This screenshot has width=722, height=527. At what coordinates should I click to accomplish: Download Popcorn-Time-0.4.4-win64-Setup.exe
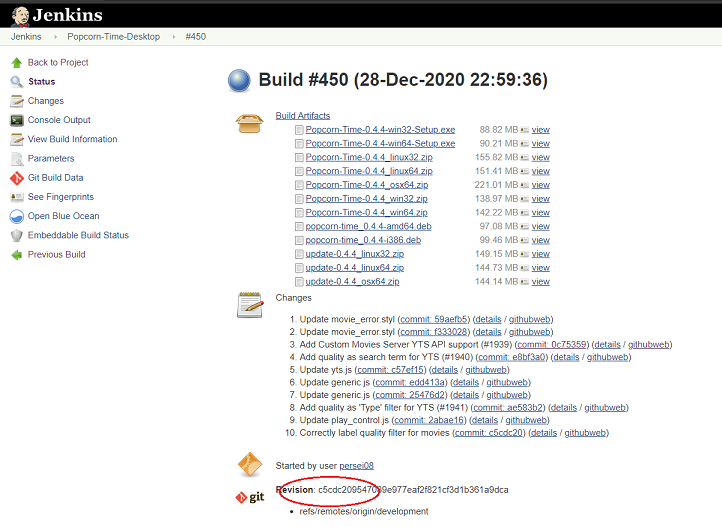[380, 144]
